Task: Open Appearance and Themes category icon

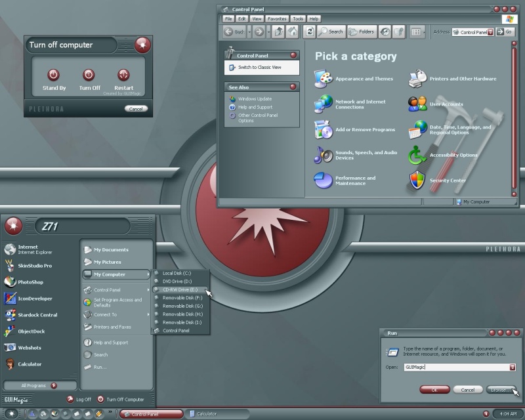Action: tap(323, 79)
